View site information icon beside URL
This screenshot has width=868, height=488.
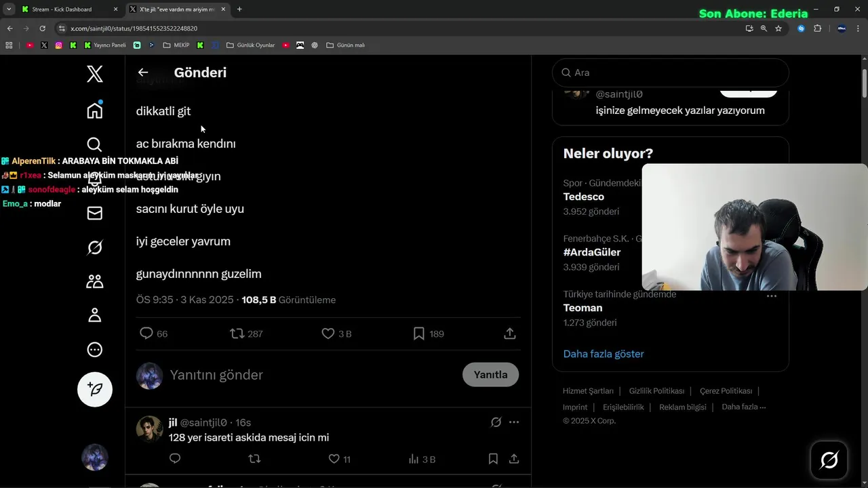tap(62, 28)
